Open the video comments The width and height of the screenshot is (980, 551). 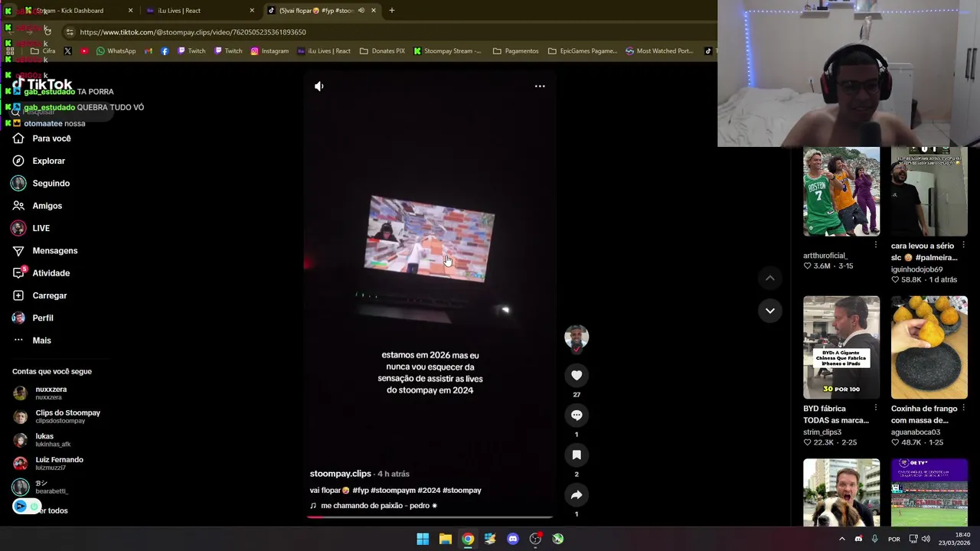point(577,415)
